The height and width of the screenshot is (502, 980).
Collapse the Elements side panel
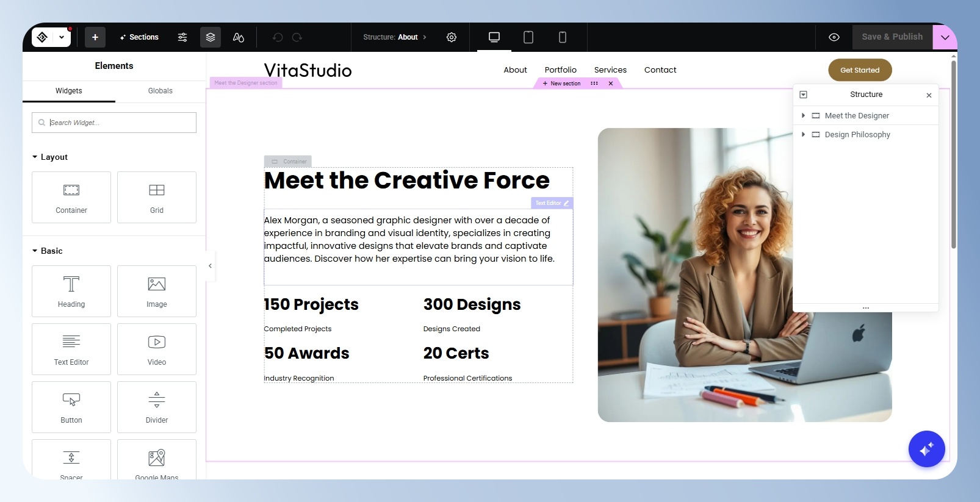pos(210,266)
